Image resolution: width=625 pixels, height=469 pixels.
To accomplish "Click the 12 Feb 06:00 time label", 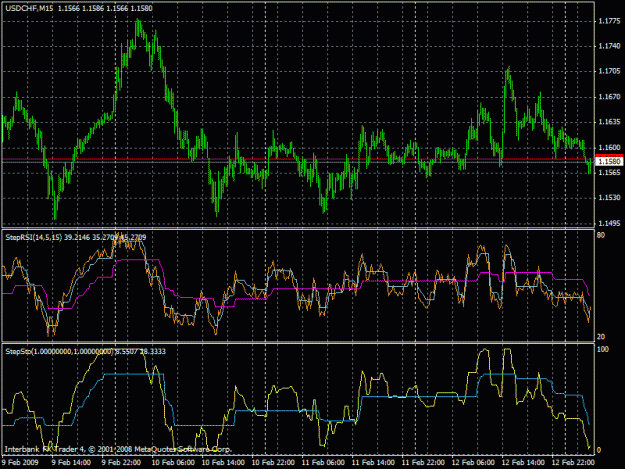I will point(473,463).
